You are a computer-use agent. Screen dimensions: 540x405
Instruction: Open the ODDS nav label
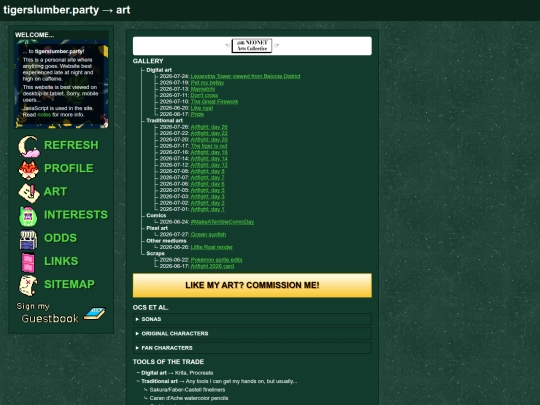click(x=60, y=238)
